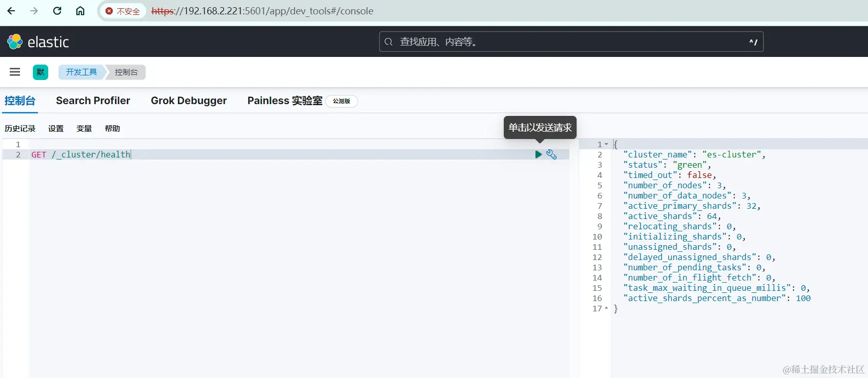Go to the 开发工具 breadcrumb
The width and height of the screenshot is (868, 378).
[x=81, y=72]
